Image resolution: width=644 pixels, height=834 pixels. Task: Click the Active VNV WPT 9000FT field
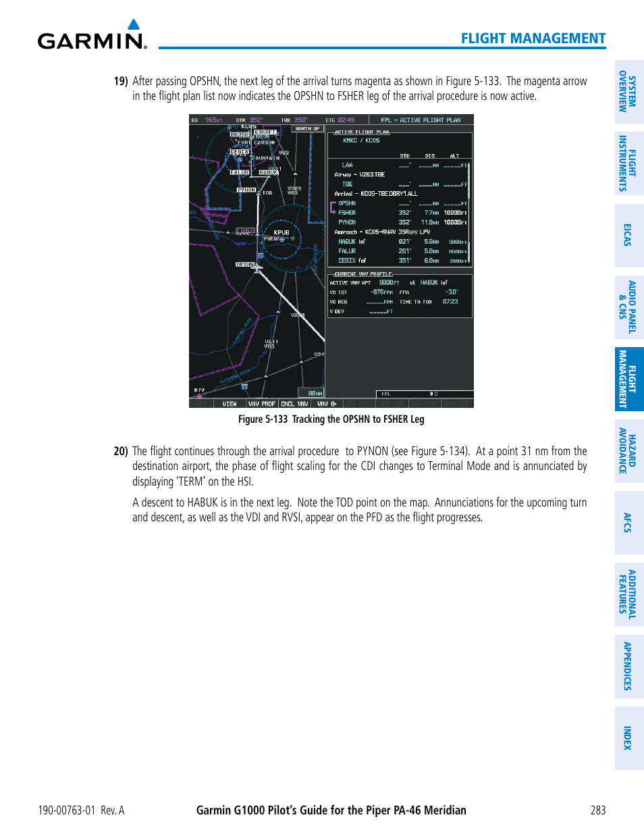[x=390, y=282]
